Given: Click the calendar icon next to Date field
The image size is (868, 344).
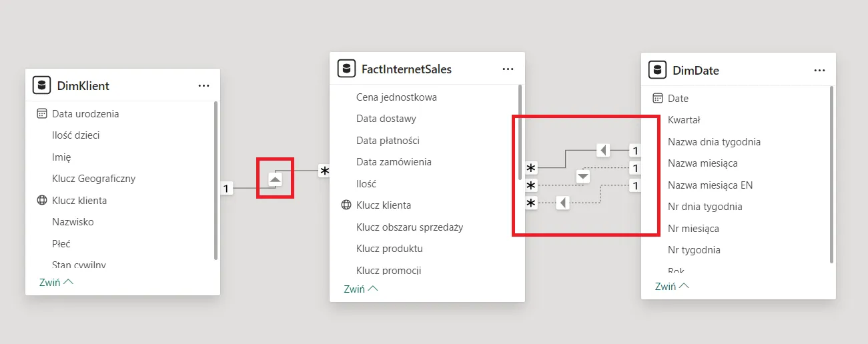Looking at the screenshot, I should 658,99.
